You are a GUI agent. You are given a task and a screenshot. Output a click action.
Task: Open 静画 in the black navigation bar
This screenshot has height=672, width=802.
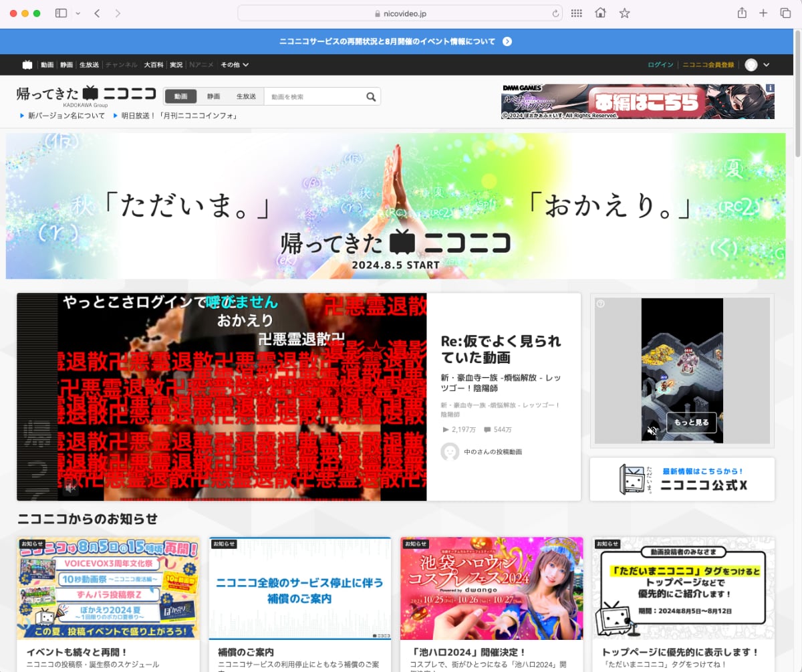(x=67, y=65)
